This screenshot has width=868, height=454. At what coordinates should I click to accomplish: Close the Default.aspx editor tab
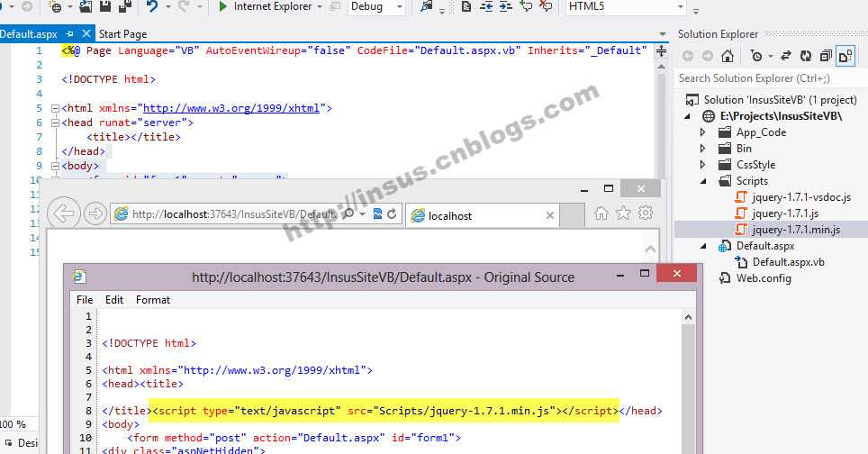pos(86,33)
